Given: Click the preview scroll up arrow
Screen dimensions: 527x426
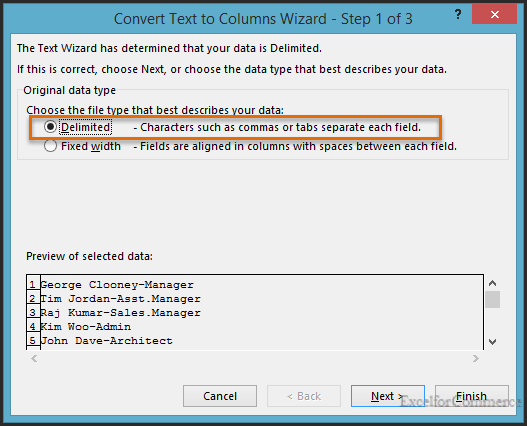Looking at the screenshot, I should pos(492,283).
